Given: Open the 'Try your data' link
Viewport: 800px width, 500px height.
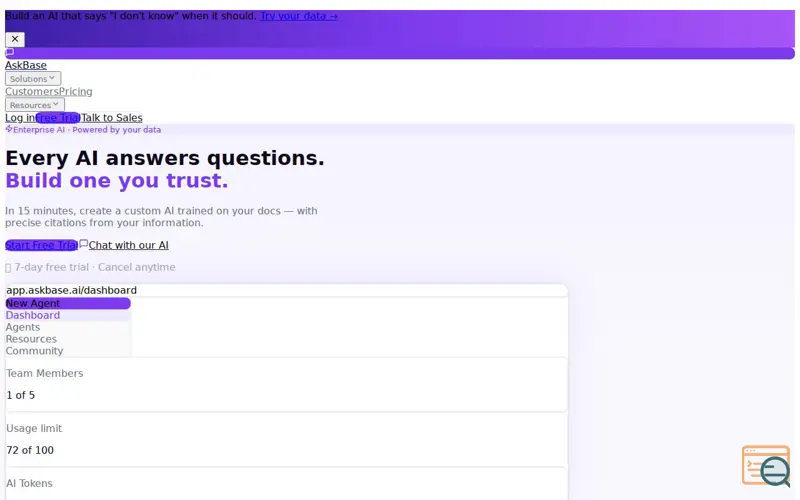Looking at the screenshot, I should point(299,16).
